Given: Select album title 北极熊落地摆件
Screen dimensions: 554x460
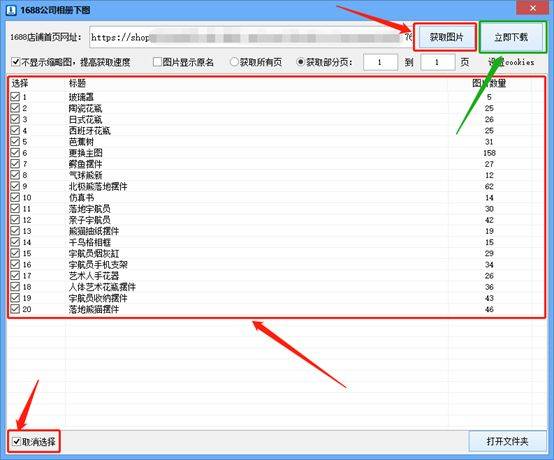Looking at the screenshot, I should 98,187.
